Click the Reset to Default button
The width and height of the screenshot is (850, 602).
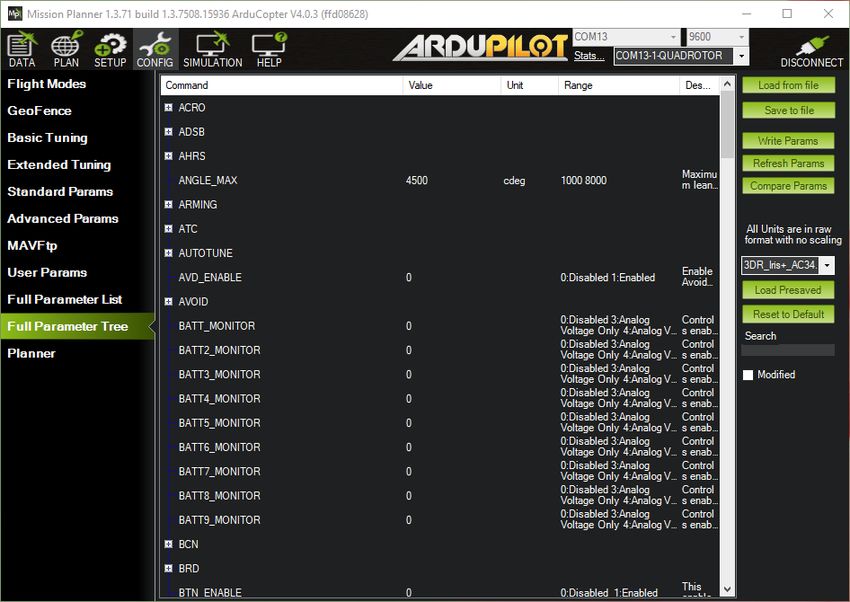pos(788,314)
